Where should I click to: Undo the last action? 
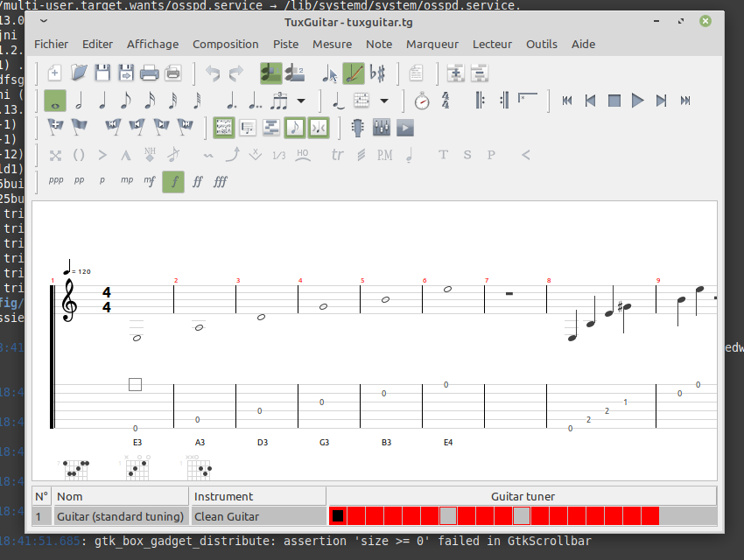coord(213,73)
